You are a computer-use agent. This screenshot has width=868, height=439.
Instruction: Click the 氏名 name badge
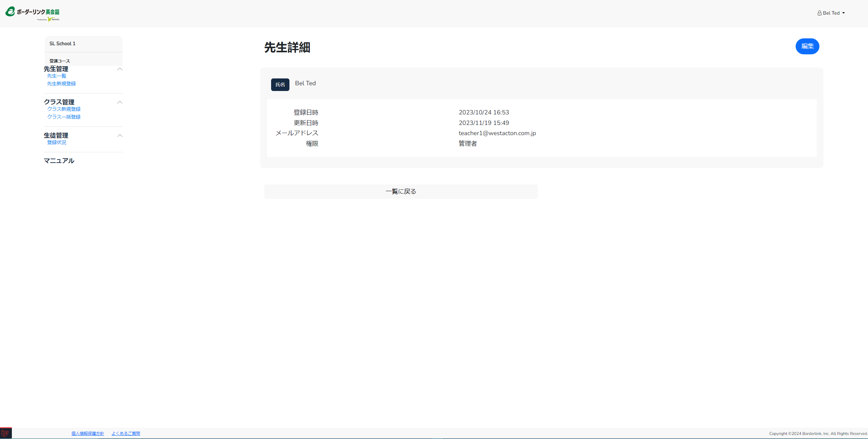coord(280,85)
